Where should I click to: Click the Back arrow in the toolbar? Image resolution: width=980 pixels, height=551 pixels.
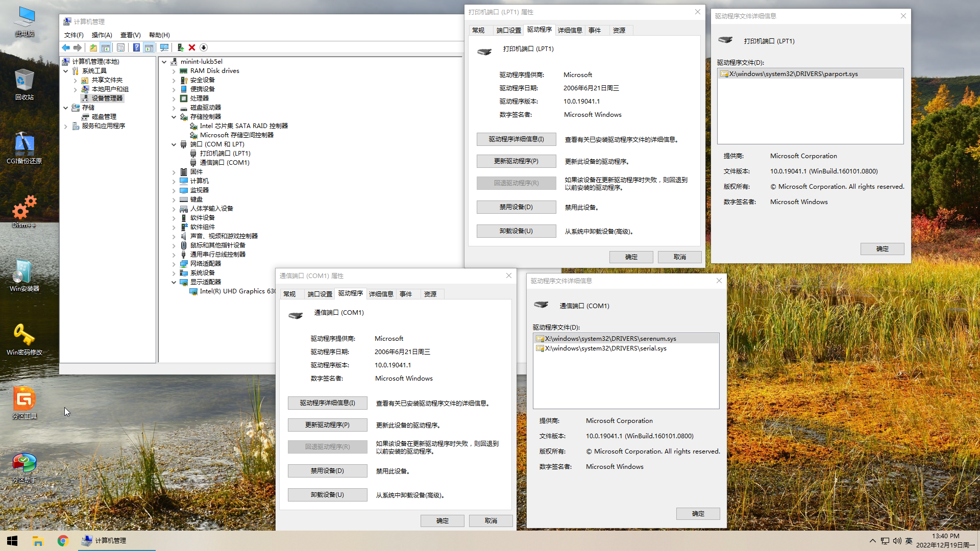coord(66,47)
